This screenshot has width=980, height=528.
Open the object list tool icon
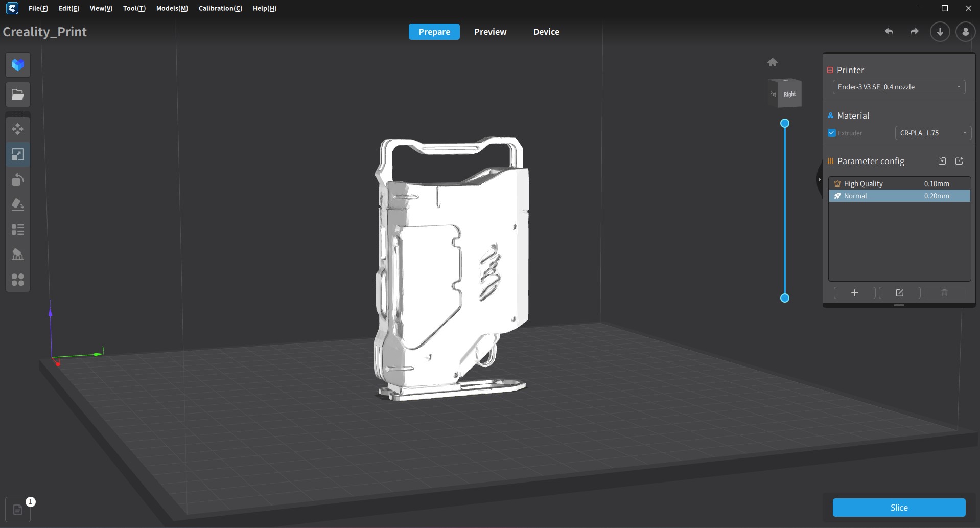18,229
